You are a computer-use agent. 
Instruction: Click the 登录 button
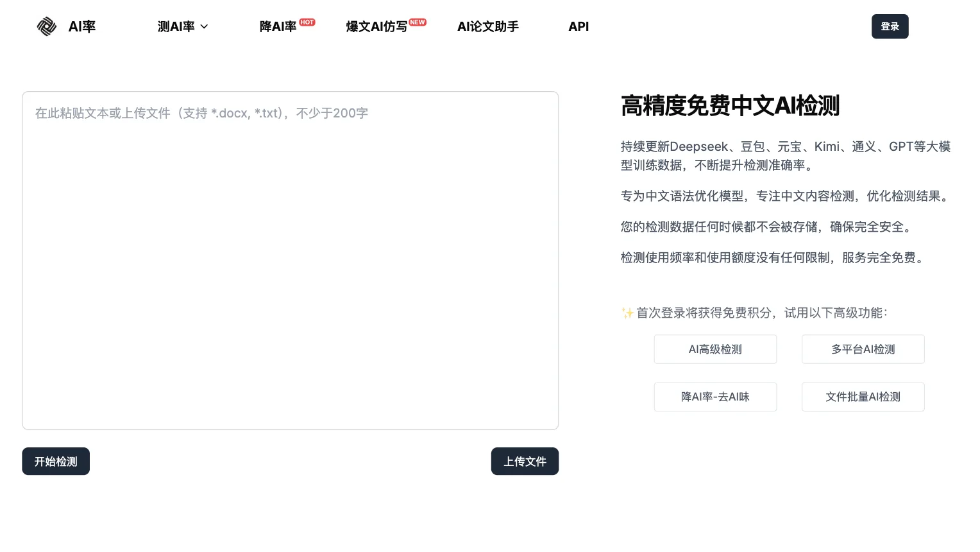click(x=890, y=26)
